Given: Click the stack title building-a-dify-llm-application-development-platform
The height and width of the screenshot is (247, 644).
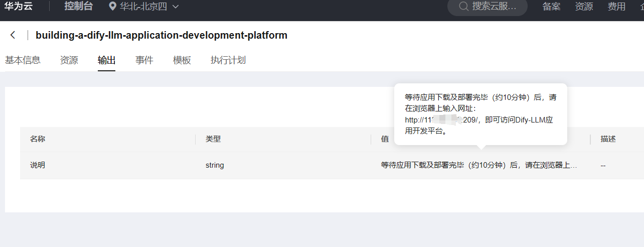Looking at the screenshot, I should coord(162,35).
